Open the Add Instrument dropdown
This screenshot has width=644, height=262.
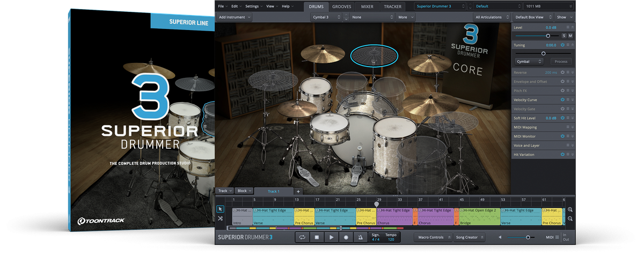pyautogui.click(x=235, y=17)
